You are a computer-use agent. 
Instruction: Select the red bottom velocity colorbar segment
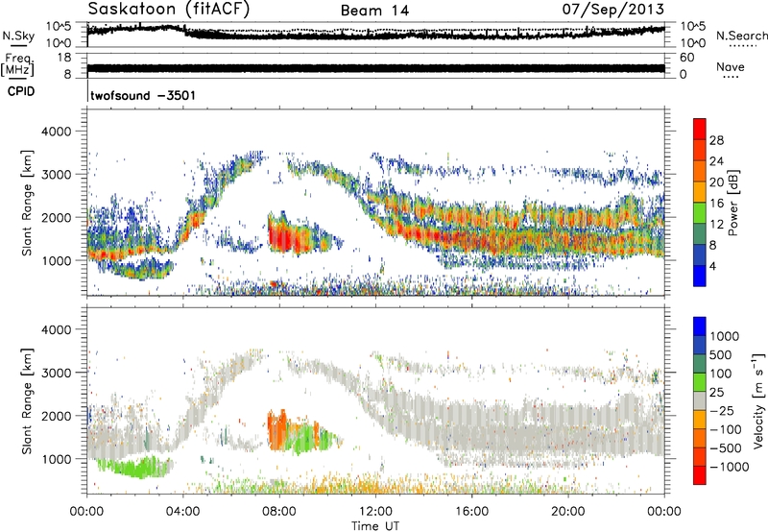[x=700, y=475]
